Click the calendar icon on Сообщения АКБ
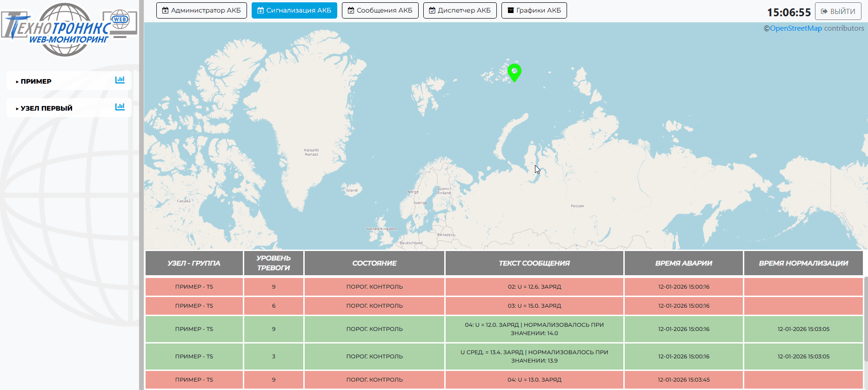868x390 pixels. coord(351,10)
